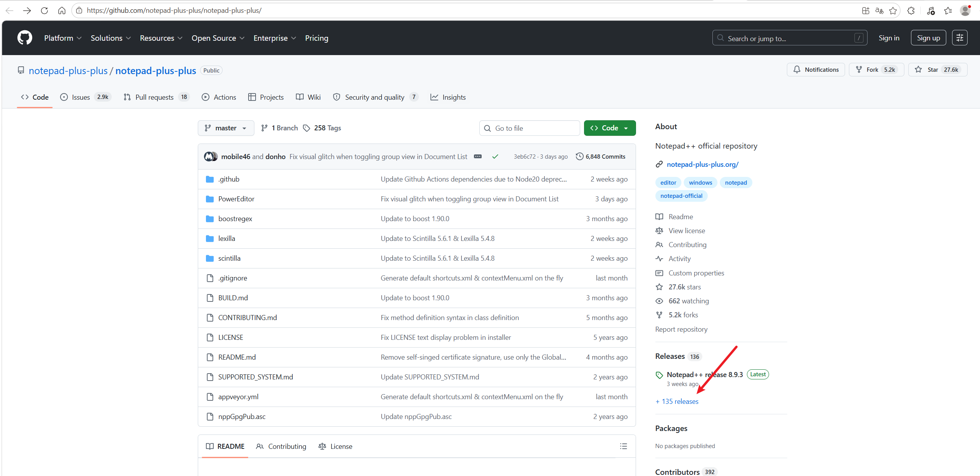Click the browser home icon
Viewport: 980px width, 476px height.
coord(62,10)
